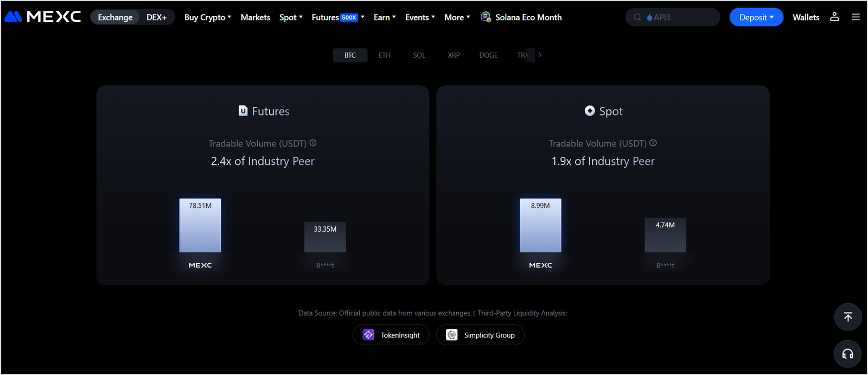Image resolution: width=868 pixels, height=375 pixels.
Task: Click the 500X badge next to Futures
Action: point(349,17)
